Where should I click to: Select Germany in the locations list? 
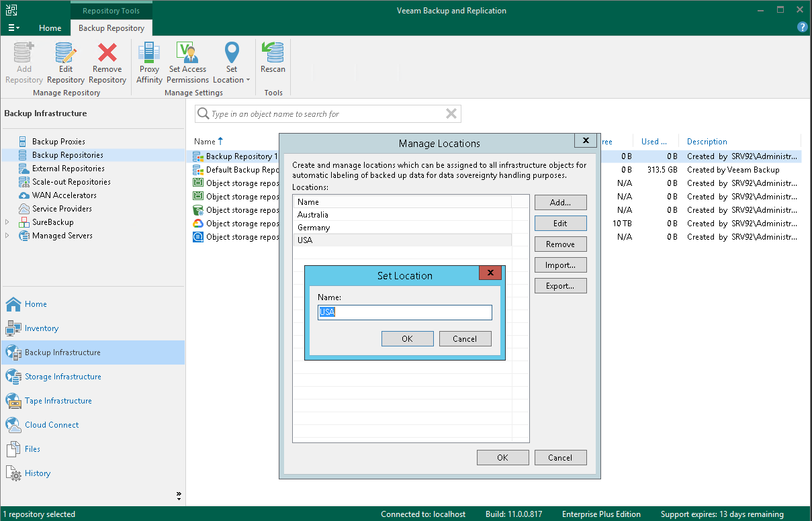tap(314, 228)
